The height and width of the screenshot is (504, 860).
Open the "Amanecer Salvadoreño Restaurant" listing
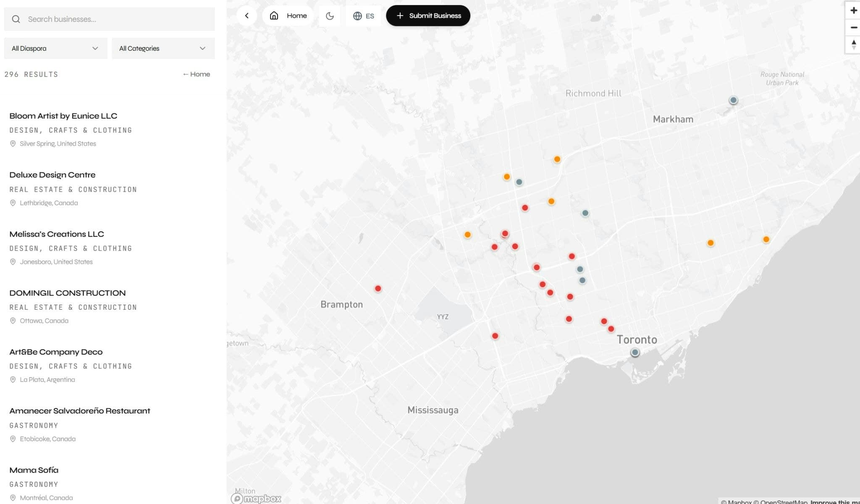coord(79,410)
